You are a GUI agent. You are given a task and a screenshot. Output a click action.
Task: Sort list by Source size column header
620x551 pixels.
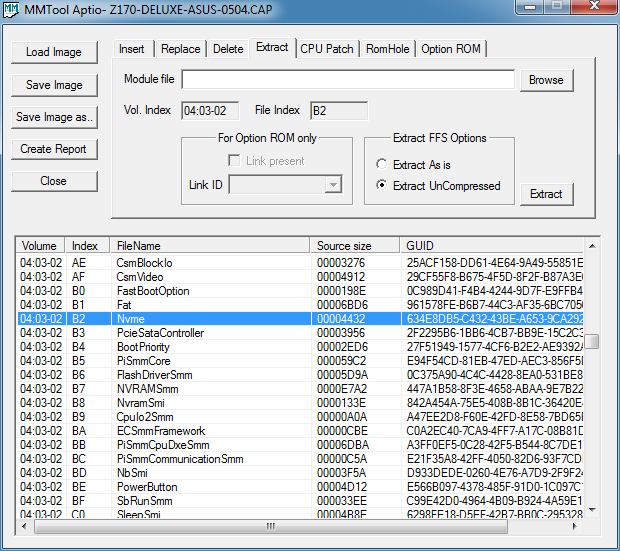click(355, 246)
